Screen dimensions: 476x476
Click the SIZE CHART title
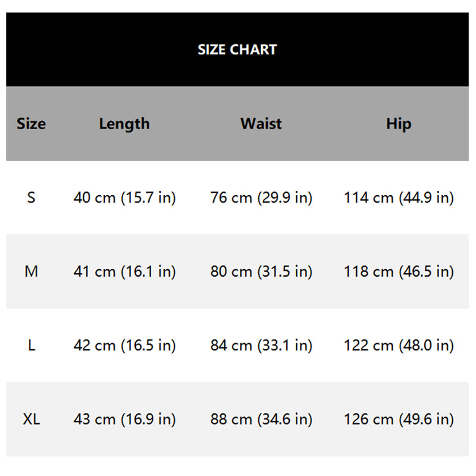pyautogui.click(x=237, y=49)
